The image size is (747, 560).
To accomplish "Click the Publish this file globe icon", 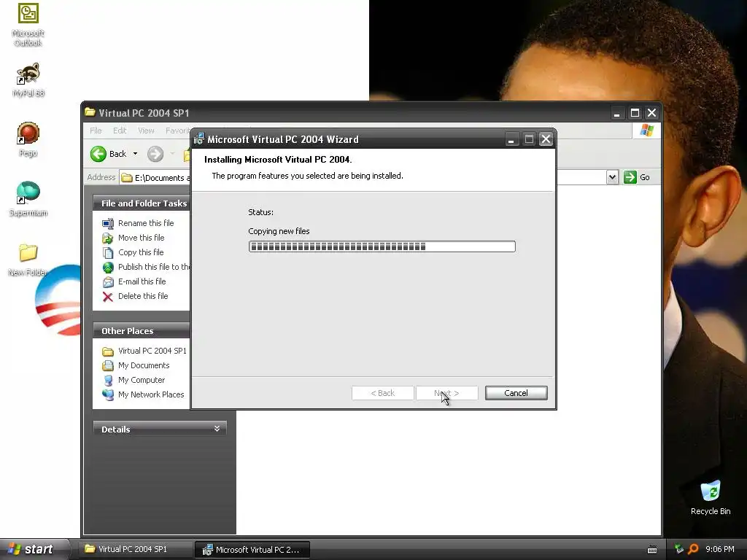I will (108, 267).
